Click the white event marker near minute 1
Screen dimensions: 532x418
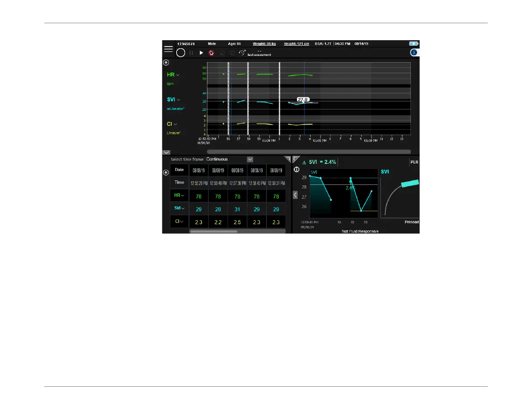point(279,99)
